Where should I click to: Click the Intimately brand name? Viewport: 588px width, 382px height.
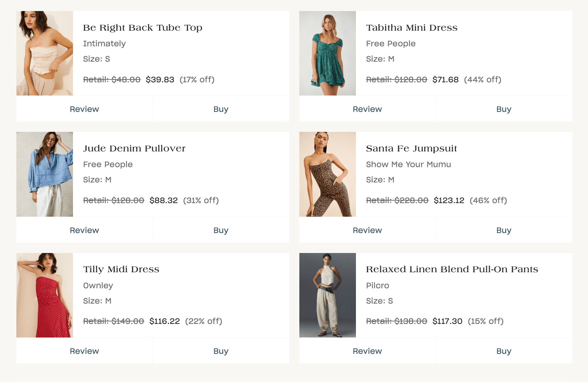104,43
